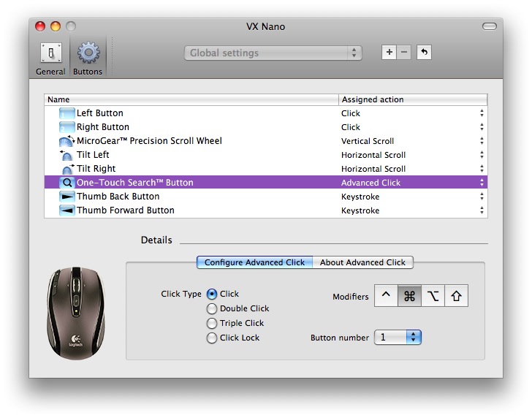Screen dimensions: 532x418
Task: Click the Left Button row icon
Action: pyautogui.click(x=66, y=113)
